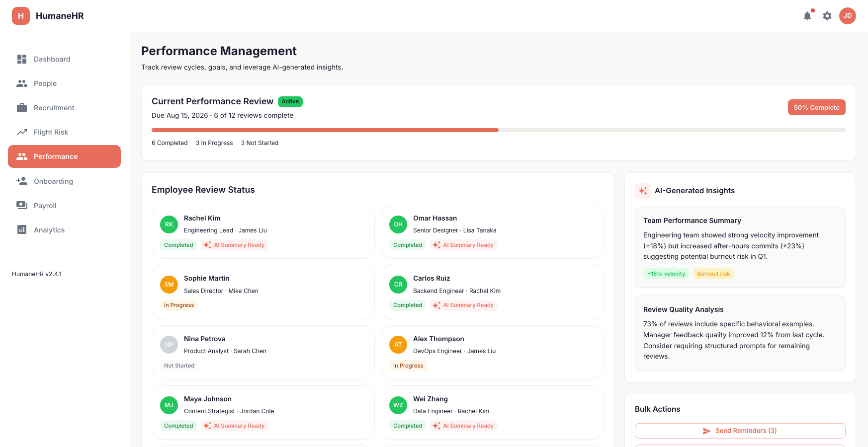Click Sophie Martin's SM avatar
Viewport: 868px width, 447px height.
pos(169,285)
